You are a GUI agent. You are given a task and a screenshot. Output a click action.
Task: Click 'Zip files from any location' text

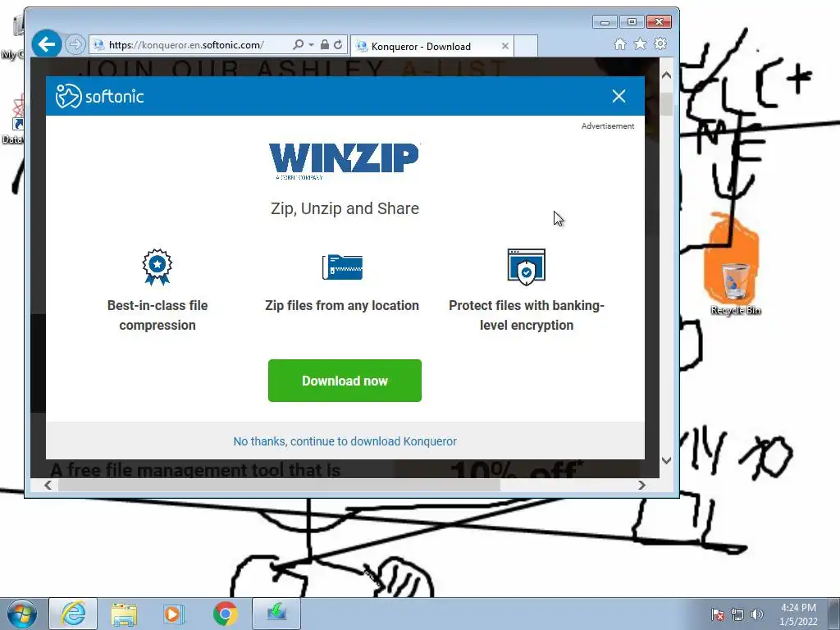342,305
